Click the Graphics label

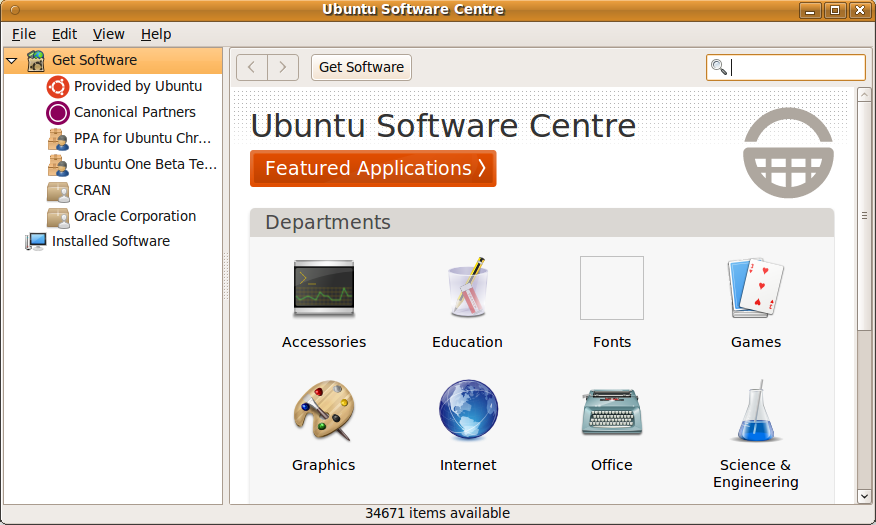(323, 465)
